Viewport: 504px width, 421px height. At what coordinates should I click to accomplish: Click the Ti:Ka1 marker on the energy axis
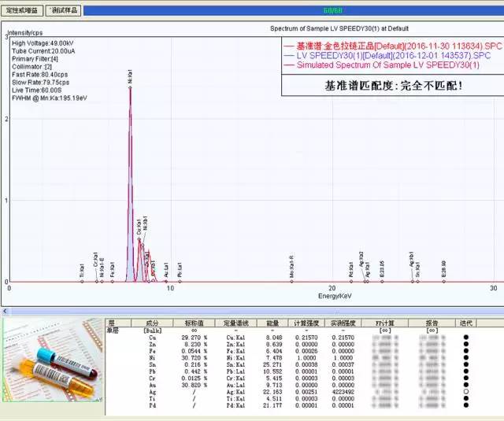82,281
